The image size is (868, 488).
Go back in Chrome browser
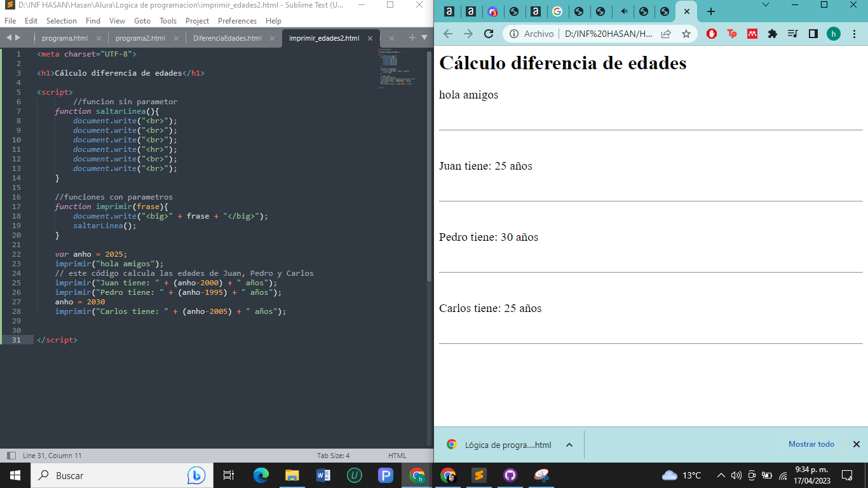click(x=447, y=34)
